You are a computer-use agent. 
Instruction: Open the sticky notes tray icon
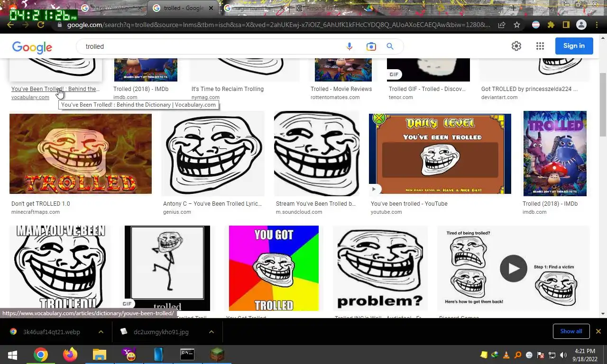[484, 355]
